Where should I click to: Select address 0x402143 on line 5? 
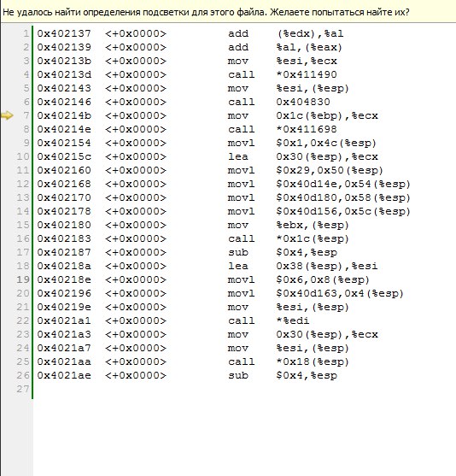coord(64,88)
